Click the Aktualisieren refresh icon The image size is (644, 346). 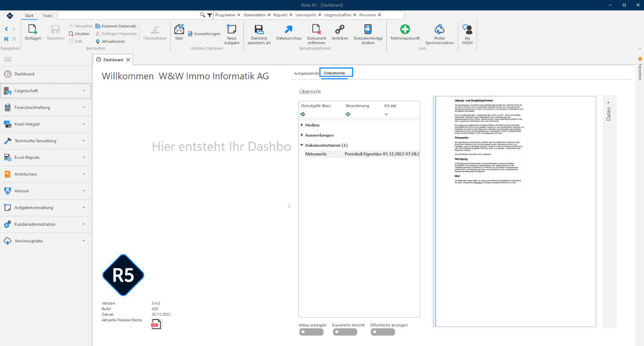click(98, 41)
